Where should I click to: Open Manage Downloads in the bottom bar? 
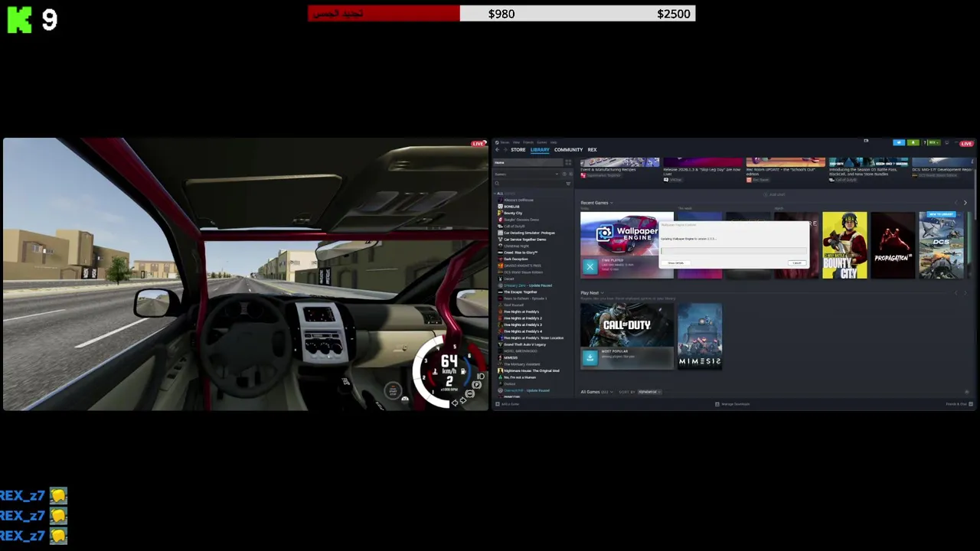tap(733, 404)
